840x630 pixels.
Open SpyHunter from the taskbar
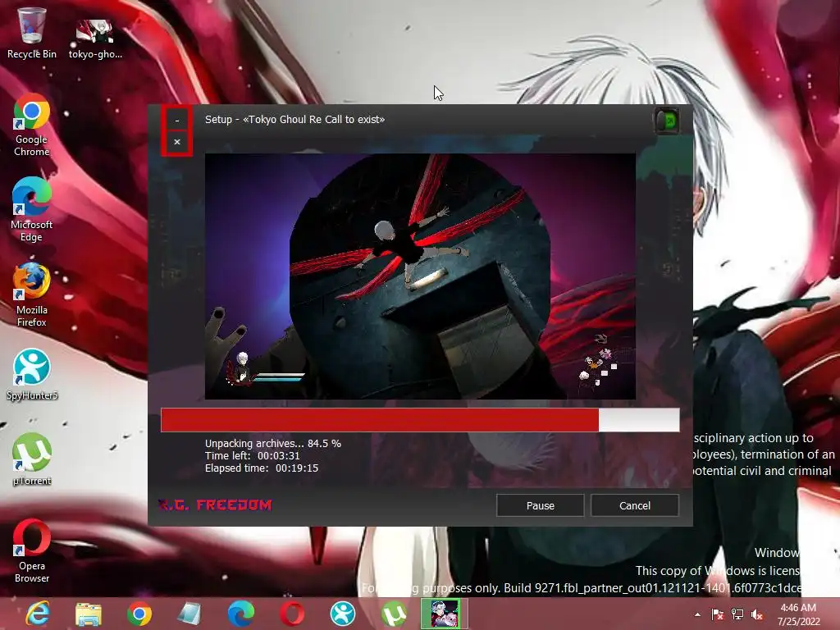pyautogui.click(x=342, y=614)
